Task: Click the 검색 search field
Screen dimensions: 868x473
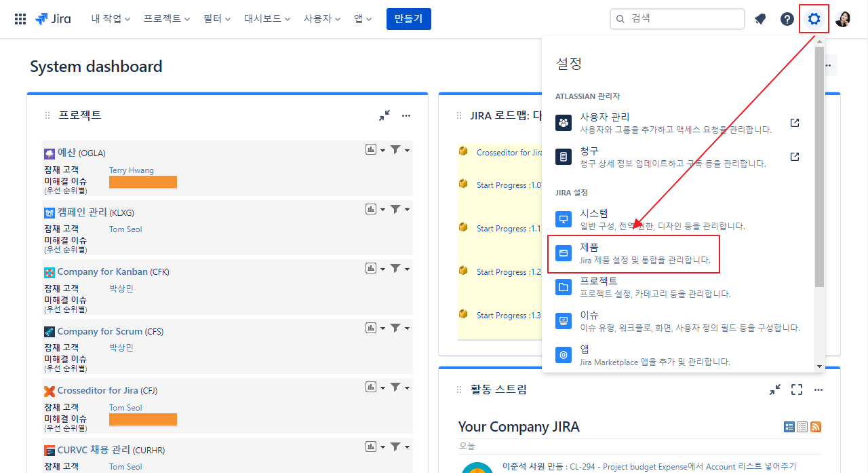Action: pos(677,19)
